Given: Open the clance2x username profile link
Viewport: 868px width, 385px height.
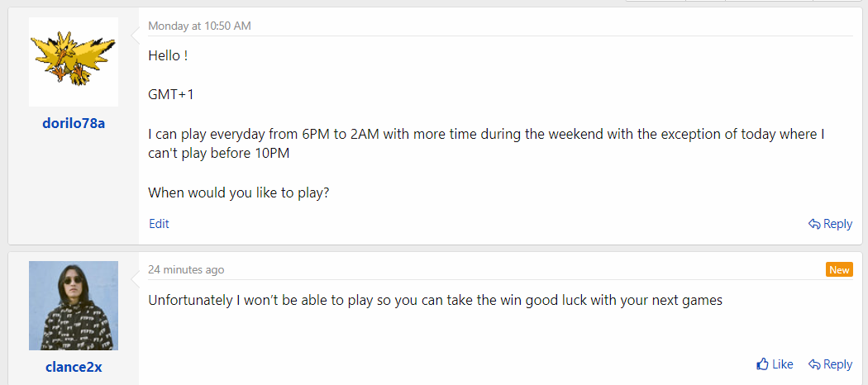Looking at the screenshot, I should point(74,368).
